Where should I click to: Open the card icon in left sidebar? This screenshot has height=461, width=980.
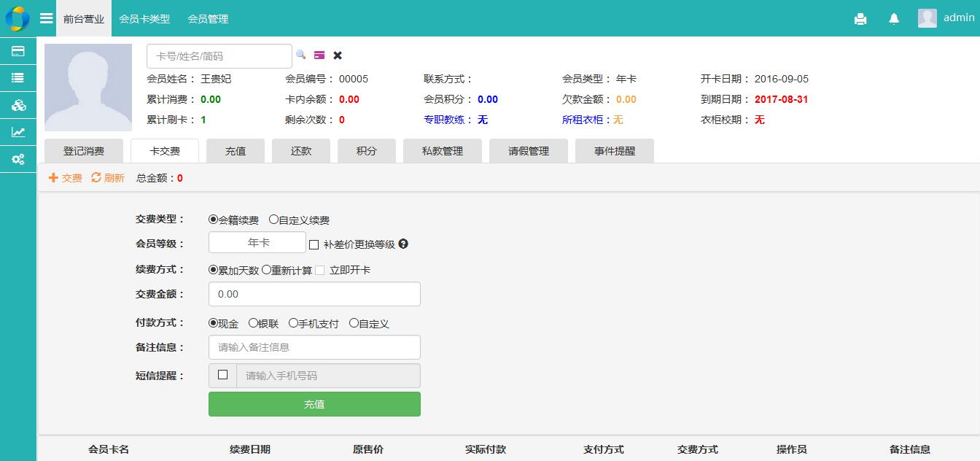[x=18, y=51]
